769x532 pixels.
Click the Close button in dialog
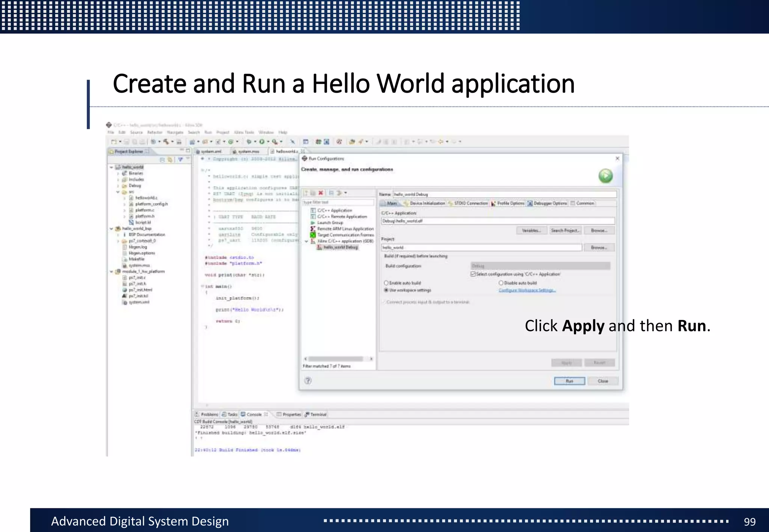(603, 381)
